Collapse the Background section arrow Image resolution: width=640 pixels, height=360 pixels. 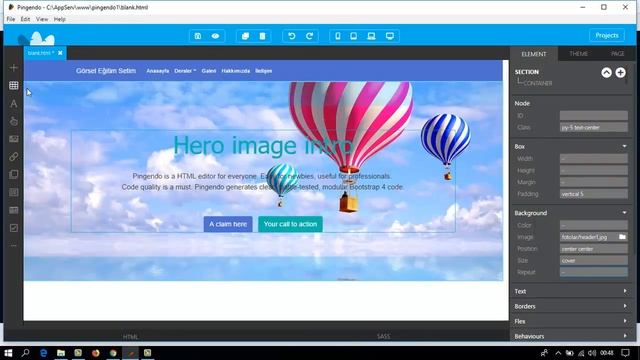(624, 213)
